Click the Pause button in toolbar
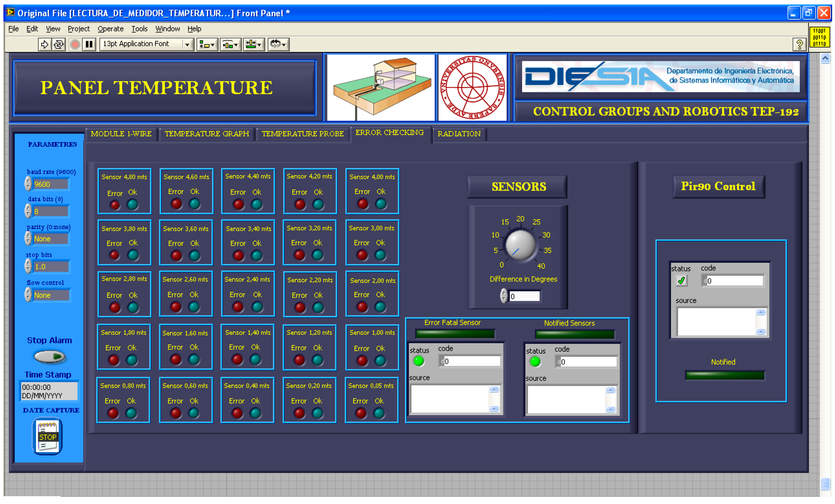The height and width of the screenshot is (504, 835). tap(89, 44)
